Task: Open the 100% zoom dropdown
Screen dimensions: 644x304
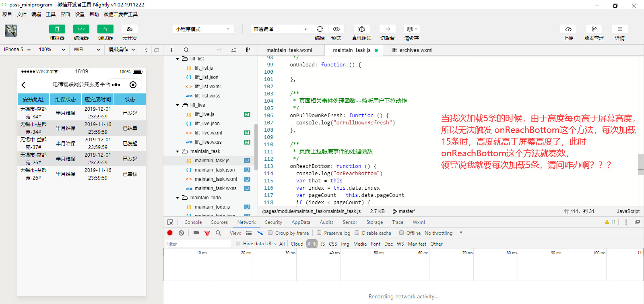Action: 52,50
